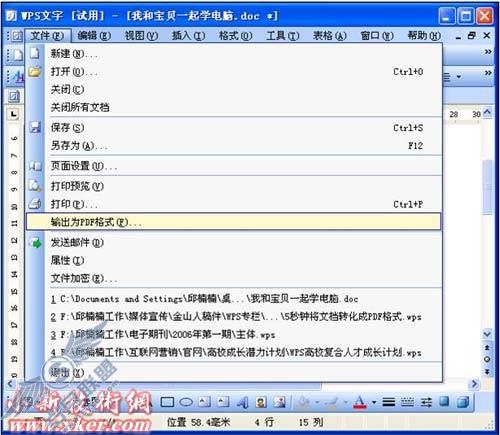Open recent file 3 主体.wps

(234, 334)
